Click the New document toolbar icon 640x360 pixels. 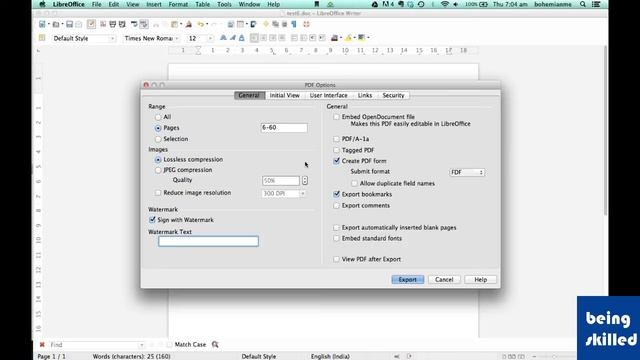point(42,24)
